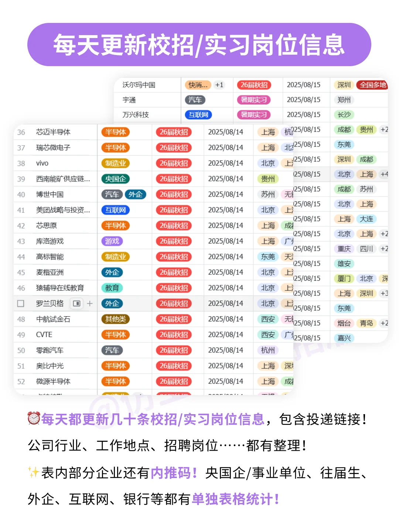
Task: Select the 互联网 tag in the 美团 row
Action: 115,210
